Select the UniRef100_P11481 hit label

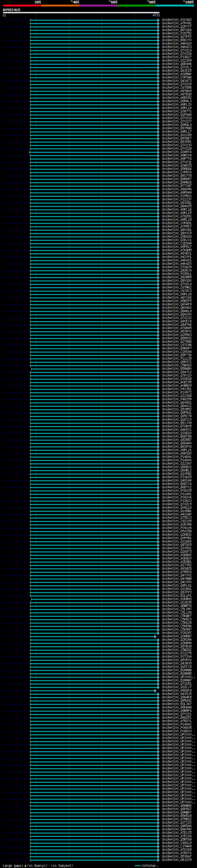pos(177,494)
